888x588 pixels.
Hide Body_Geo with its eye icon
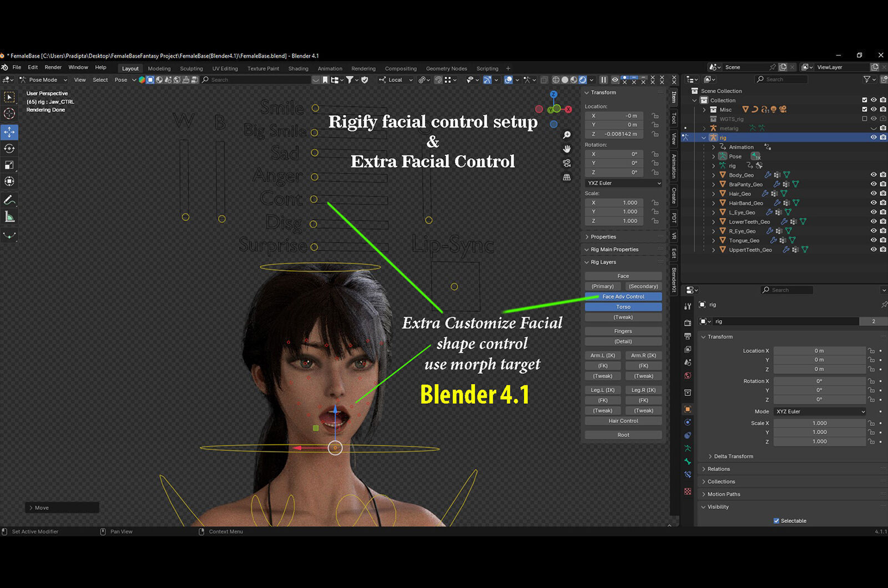874,175
